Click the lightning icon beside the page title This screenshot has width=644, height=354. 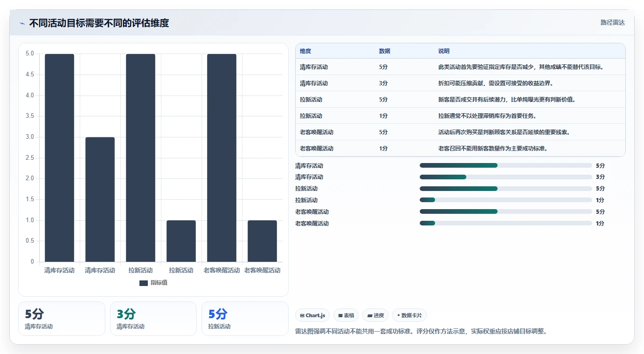coord(22,23)
